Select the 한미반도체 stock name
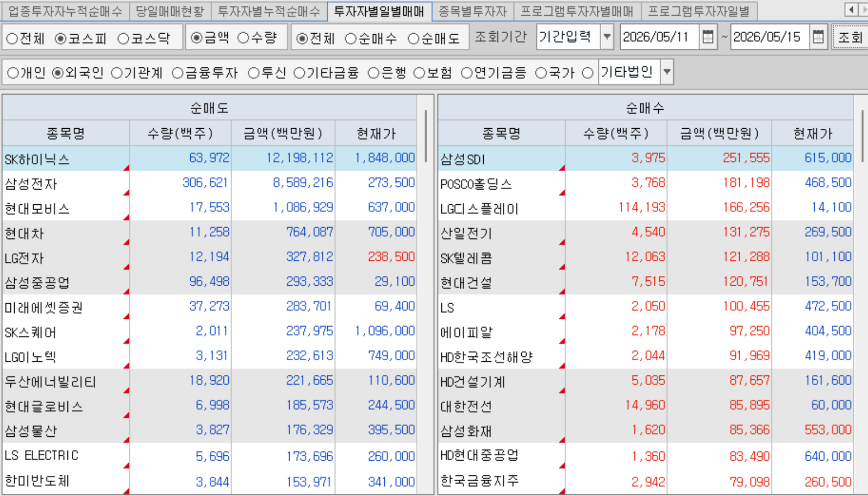The image size is (868, 496). (x=37, y=481)
